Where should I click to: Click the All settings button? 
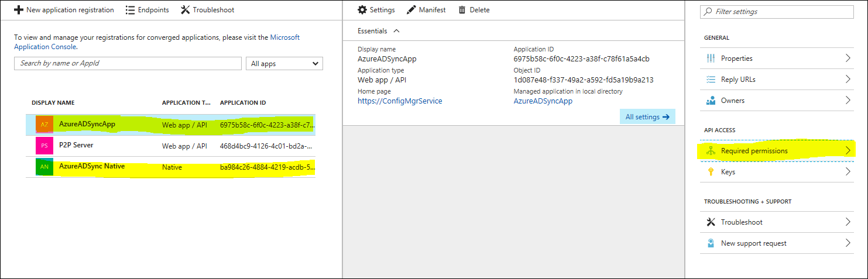point(647,117)
